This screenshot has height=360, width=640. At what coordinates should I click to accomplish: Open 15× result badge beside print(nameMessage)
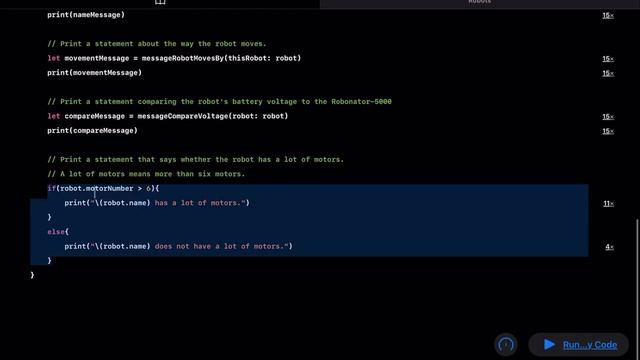[x=608, y=16]
